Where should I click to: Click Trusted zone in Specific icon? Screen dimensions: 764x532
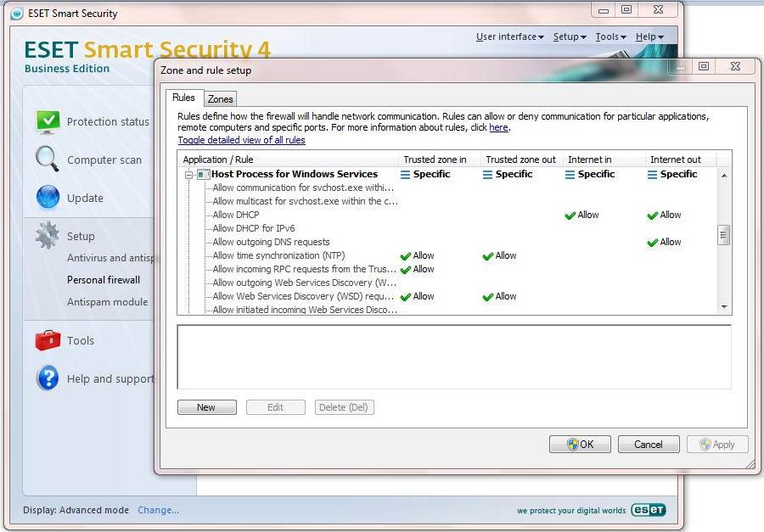(405, 175)
